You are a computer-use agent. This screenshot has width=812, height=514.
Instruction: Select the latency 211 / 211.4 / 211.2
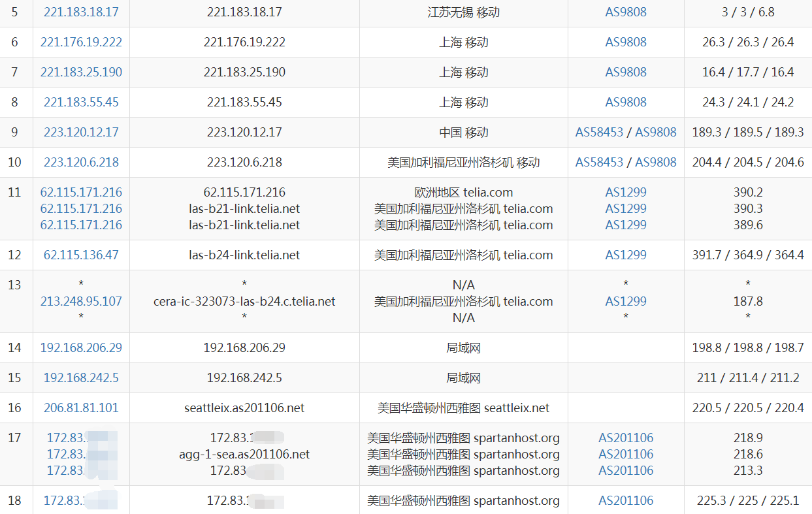748,378
